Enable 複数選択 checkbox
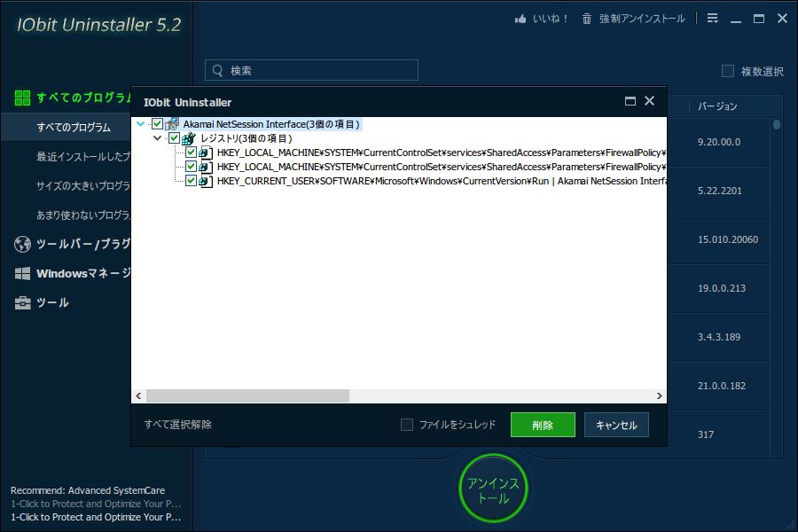 pos(728,71)
